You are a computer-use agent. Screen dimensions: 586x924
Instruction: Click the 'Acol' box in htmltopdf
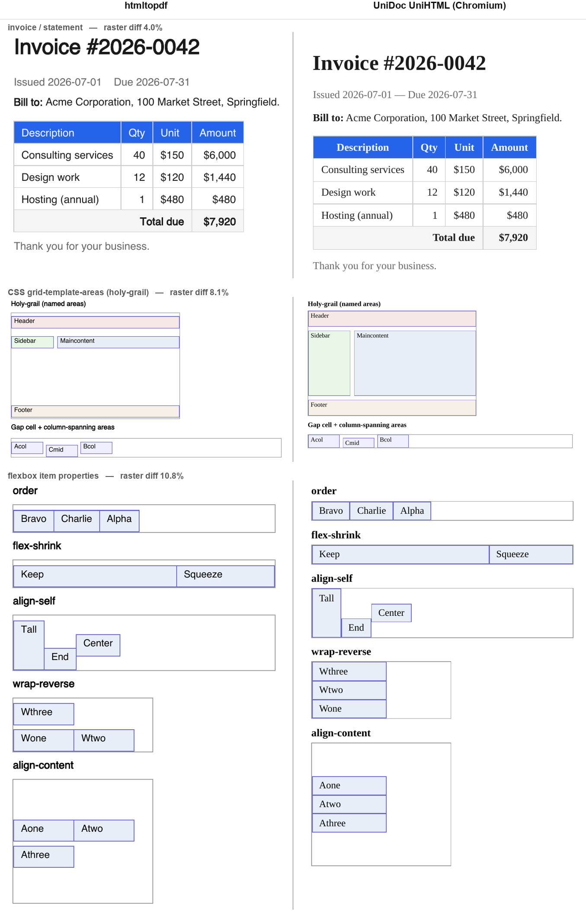[27, 448]
